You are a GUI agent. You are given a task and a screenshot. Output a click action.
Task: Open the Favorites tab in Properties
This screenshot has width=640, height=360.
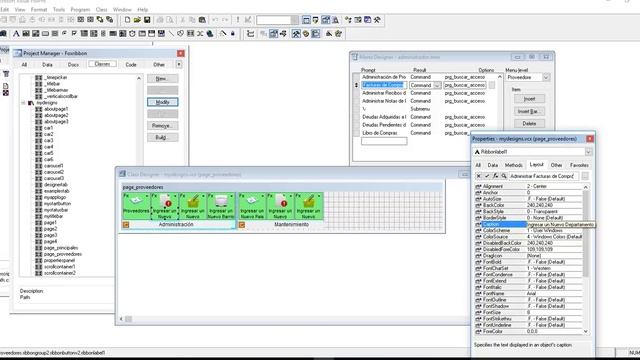coord(579,165)
